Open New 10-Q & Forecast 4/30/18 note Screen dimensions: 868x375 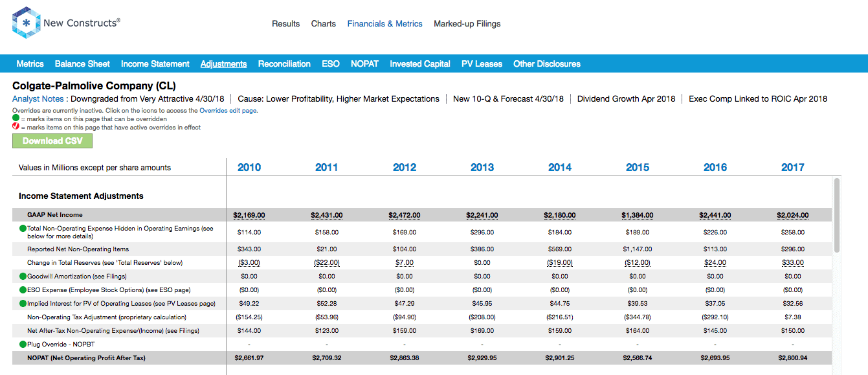coord(508,99)
